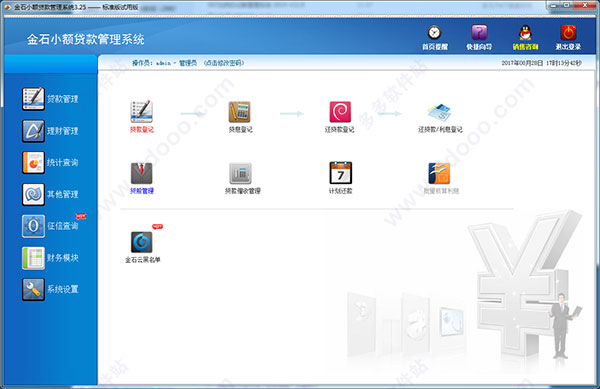This screenshot has width=600, height=389.
Task: Open the 首页提醒 clock icon
Action: (x=435, y=33)
